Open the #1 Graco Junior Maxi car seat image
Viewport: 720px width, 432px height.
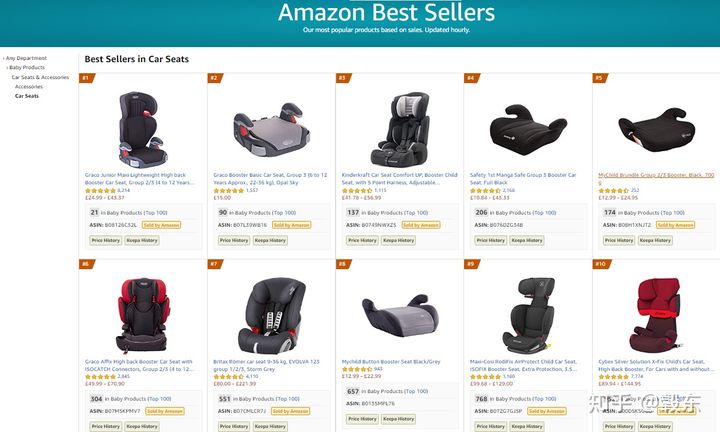(x=143, y=129)
